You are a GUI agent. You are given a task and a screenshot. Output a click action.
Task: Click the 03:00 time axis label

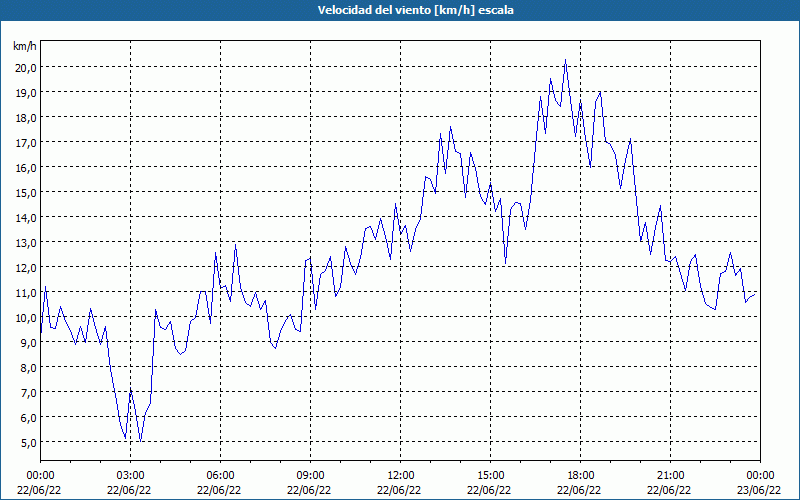(130, 476)
